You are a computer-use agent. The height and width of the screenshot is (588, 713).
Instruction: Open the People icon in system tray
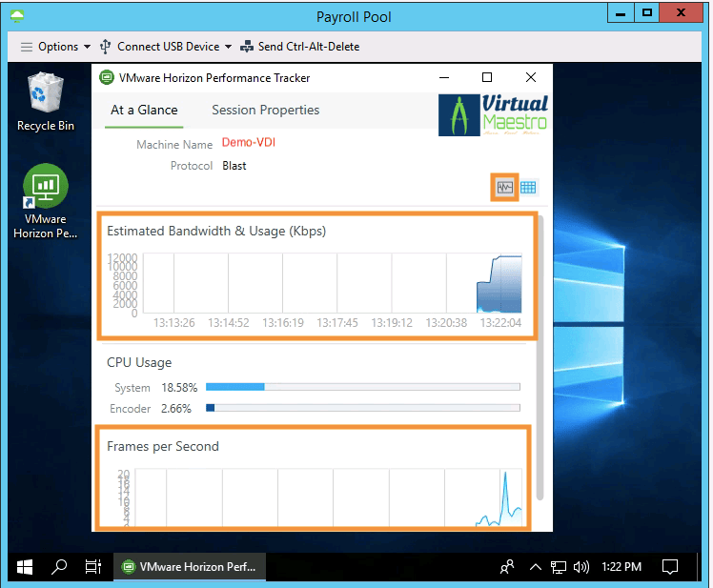(507, 566)
